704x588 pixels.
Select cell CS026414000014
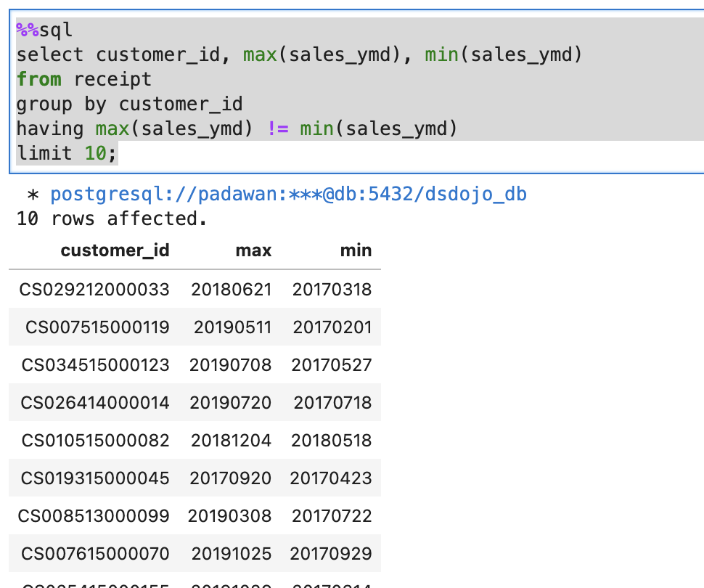95,402
